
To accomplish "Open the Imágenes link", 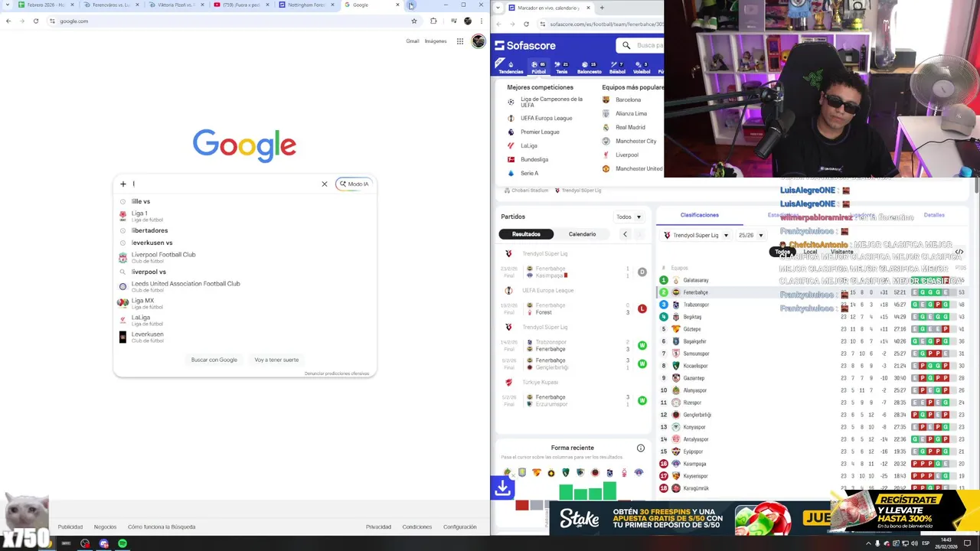I will 436,41.
